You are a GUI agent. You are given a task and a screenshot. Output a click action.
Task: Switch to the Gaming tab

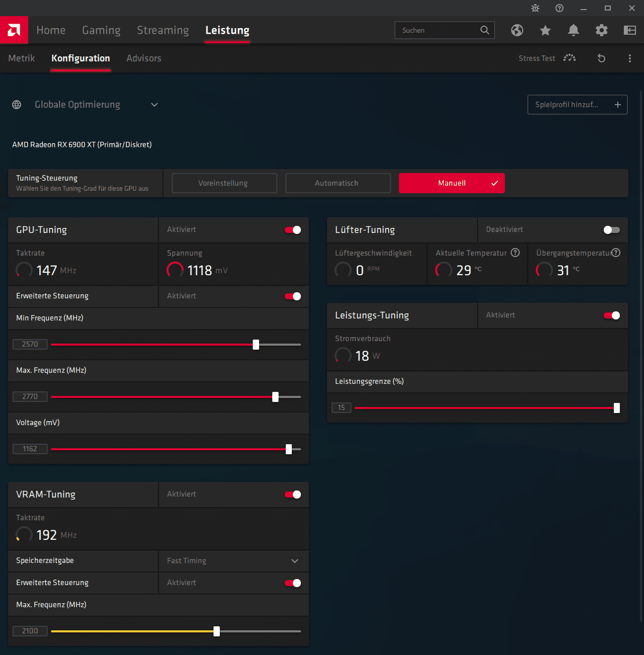click(101, 30)
